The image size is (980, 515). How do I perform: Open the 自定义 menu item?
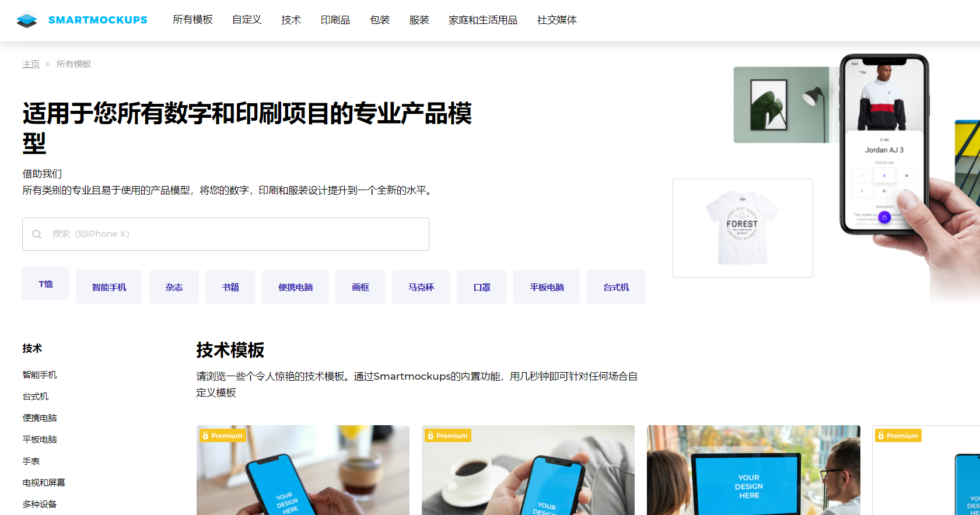pos(247,20)
